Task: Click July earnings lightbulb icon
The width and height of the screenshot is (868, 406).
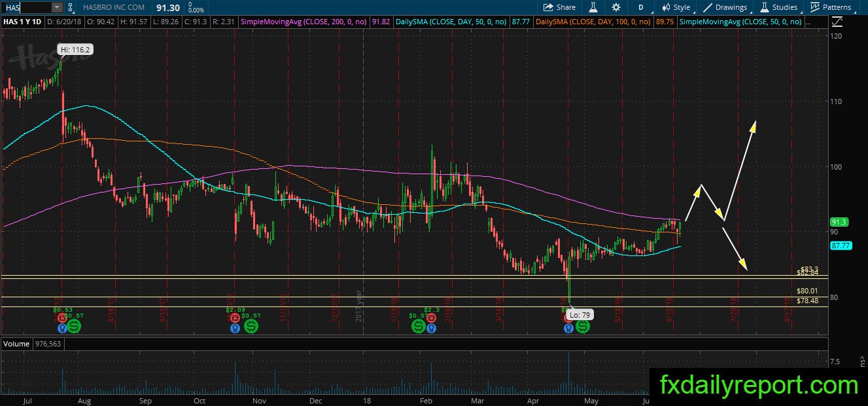Action: click(x=62, y=327)
